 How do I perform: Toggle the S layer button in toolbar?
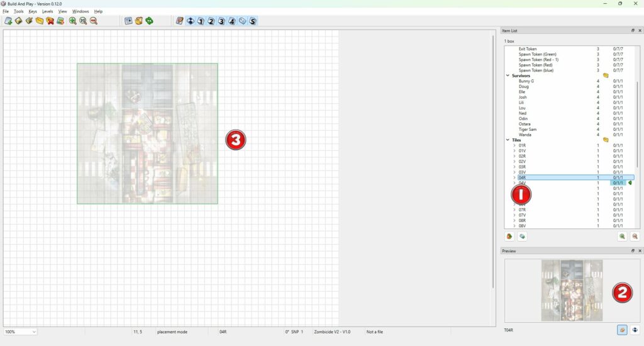tap(253, 21)
